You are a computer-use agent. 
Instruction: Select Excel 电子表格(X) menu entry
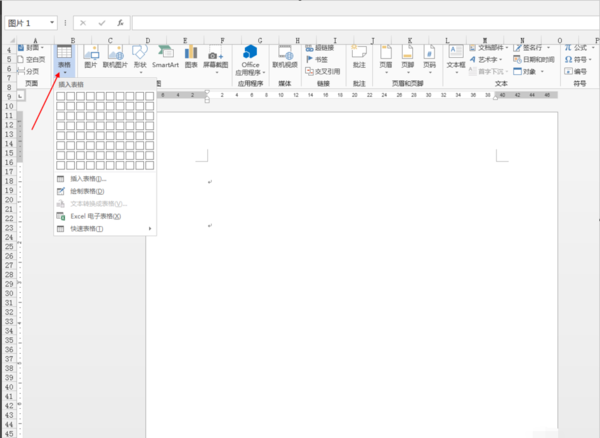point(105,216)
